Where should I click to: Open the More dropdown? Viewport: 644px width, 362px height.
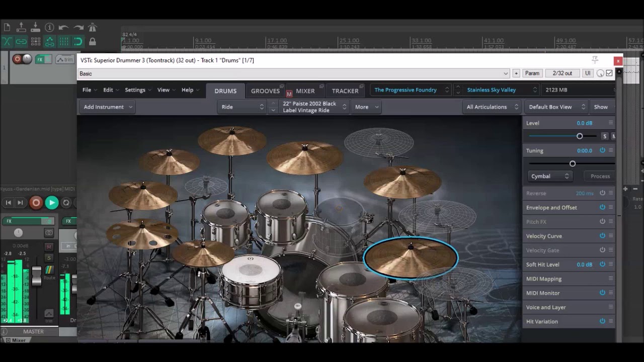point(366,107)
